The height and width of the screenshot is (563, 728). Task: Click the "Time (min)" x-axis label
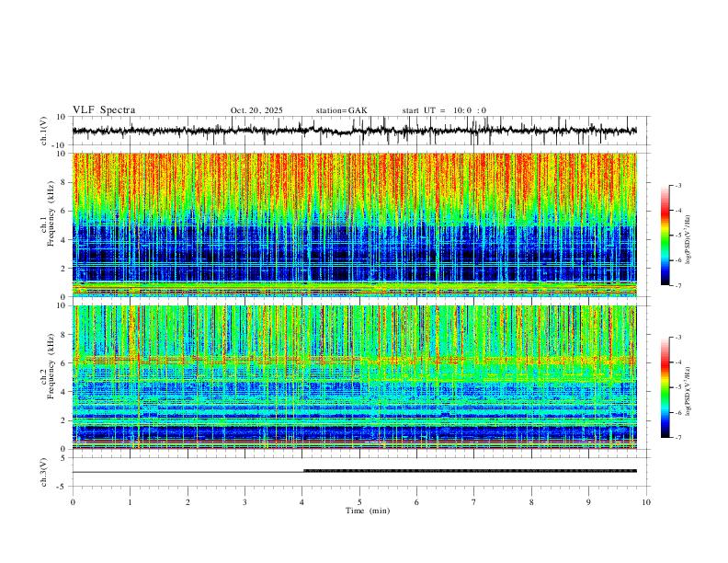click(x=368, y=511)
